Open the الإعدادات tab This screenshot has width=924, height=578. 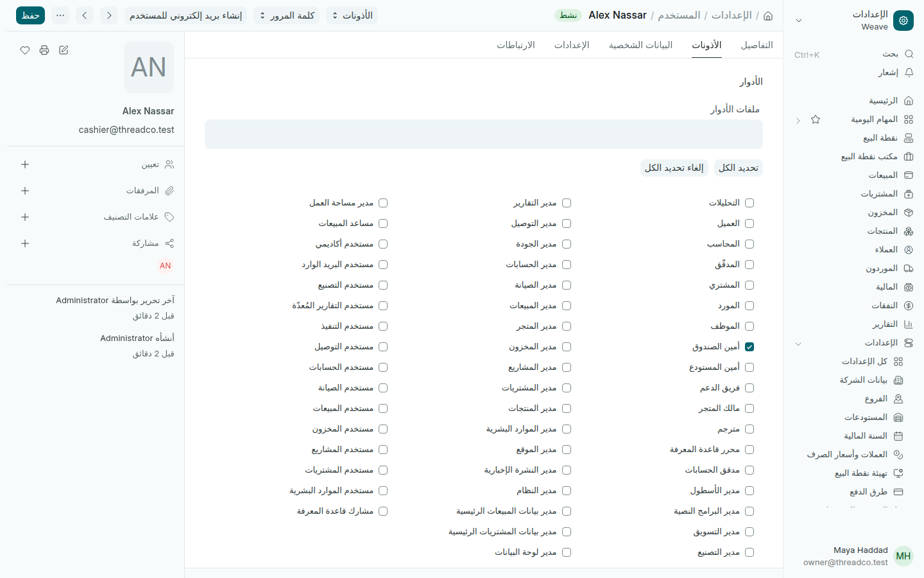click(572, 45)
